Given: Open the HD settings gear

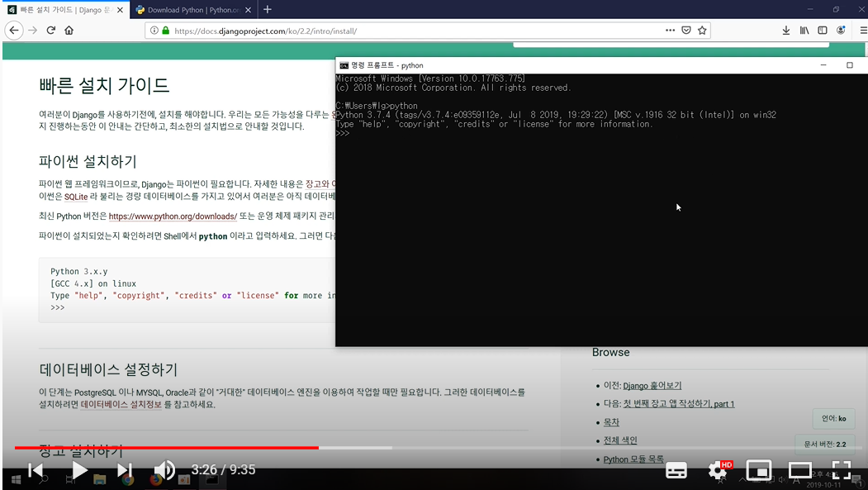Looking at the screenshot, I should pyautogui.click(x=718, y=470).
